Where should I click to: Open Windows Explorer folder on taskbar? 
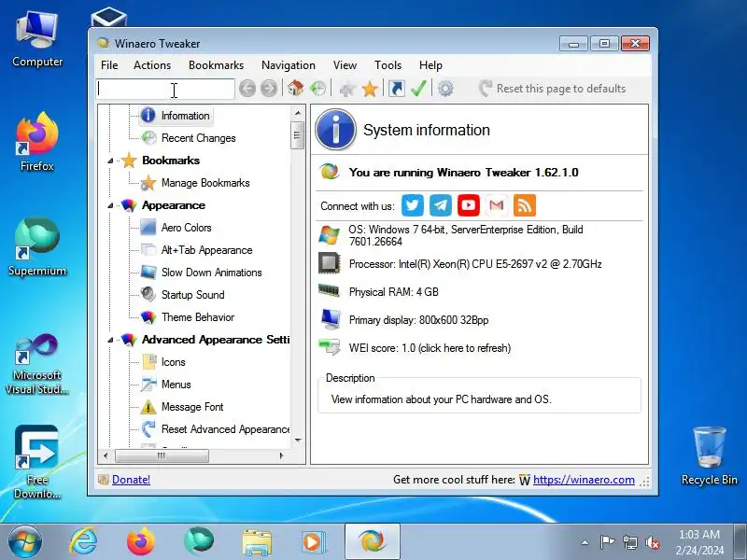(x=257, y=542)
